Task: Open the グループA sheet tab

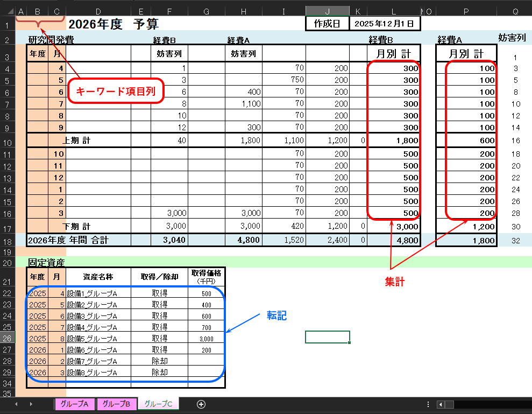Action: pyautogui.click(x=75, y=404)
